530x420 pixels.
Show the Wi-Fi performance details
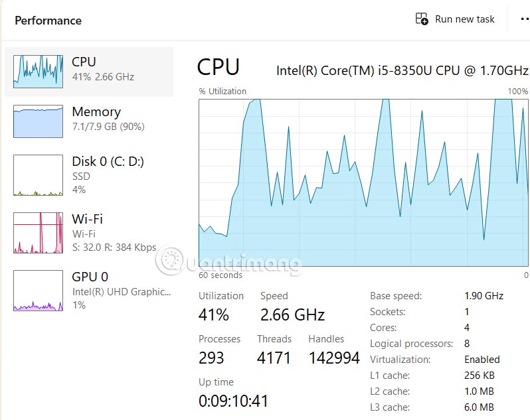[x=87, y=219]
